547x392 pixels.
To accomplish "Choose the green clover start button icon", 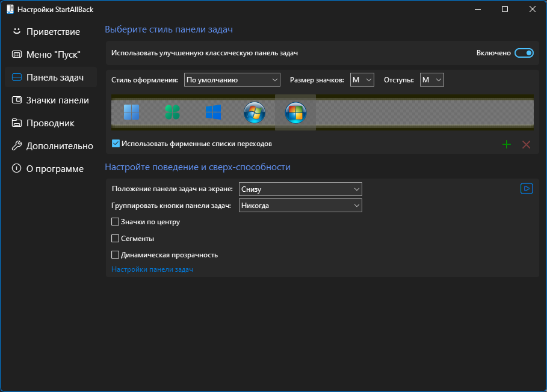I will click(x=172, y=112).
